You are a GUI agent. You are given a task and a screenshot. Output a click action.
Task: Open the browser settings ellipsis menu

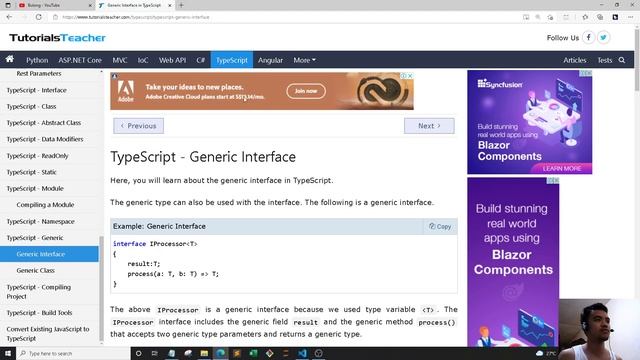pyautogui.click(x=631, y=17)
